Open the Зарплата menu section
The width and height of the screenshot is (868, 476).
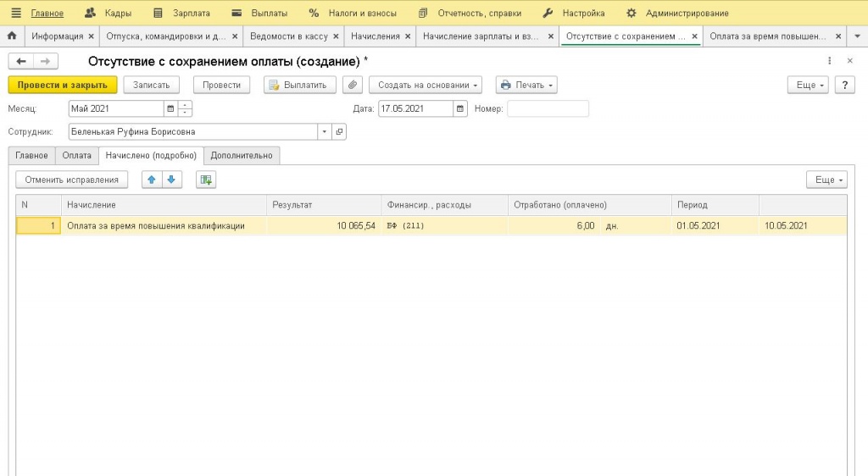181,13
